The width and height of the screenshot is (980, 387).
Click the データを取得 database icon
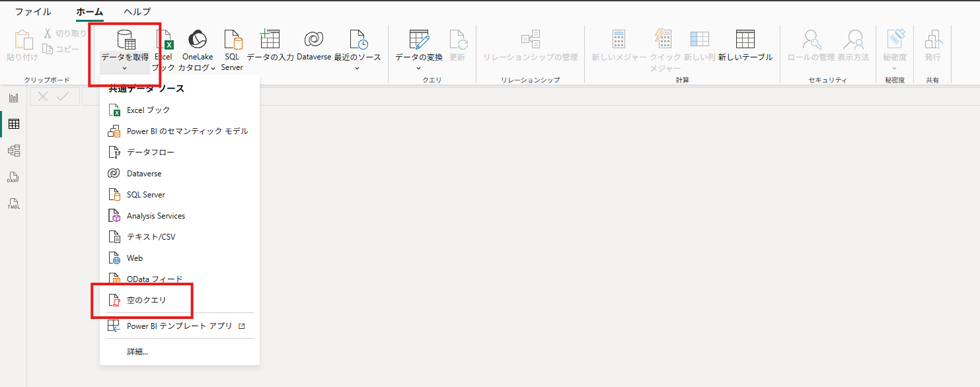[x=126, y=40]
